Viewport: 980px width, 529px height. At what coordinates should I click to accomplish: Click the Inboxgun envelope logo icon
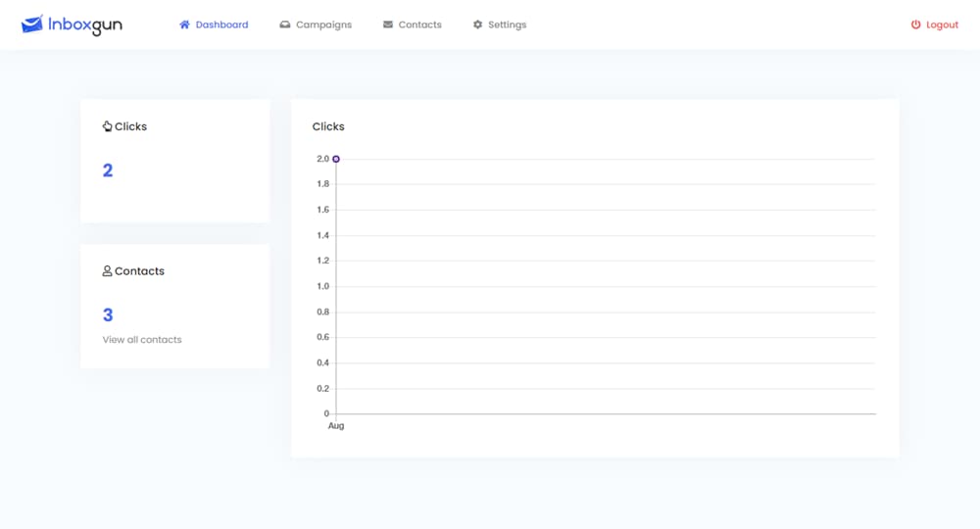[x=32, y=24]
